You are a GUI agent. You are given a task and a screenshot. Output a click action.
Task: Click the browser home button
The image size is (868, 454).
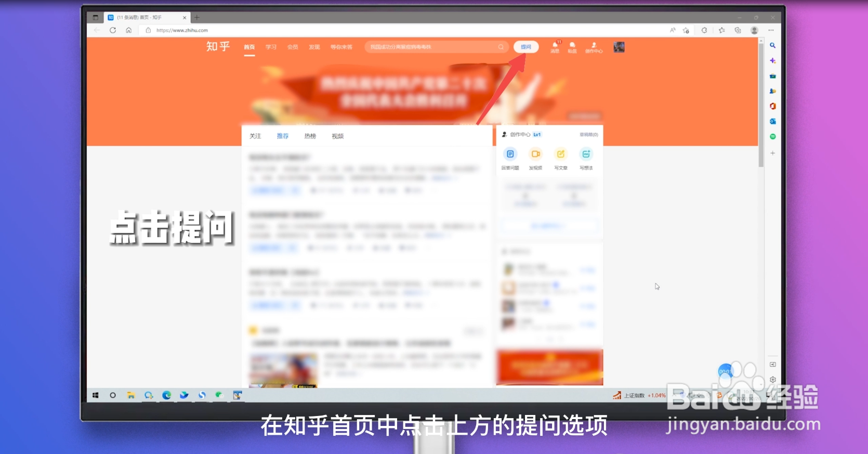(x=128, y=30)
